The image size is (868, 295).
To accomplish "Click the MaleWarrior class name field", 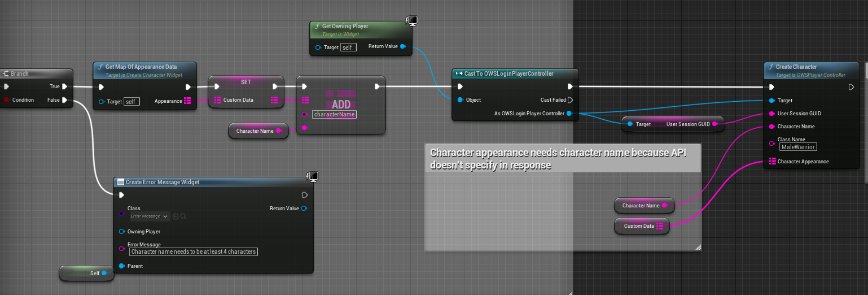I will pyautogui.click(x=798, y=147).
